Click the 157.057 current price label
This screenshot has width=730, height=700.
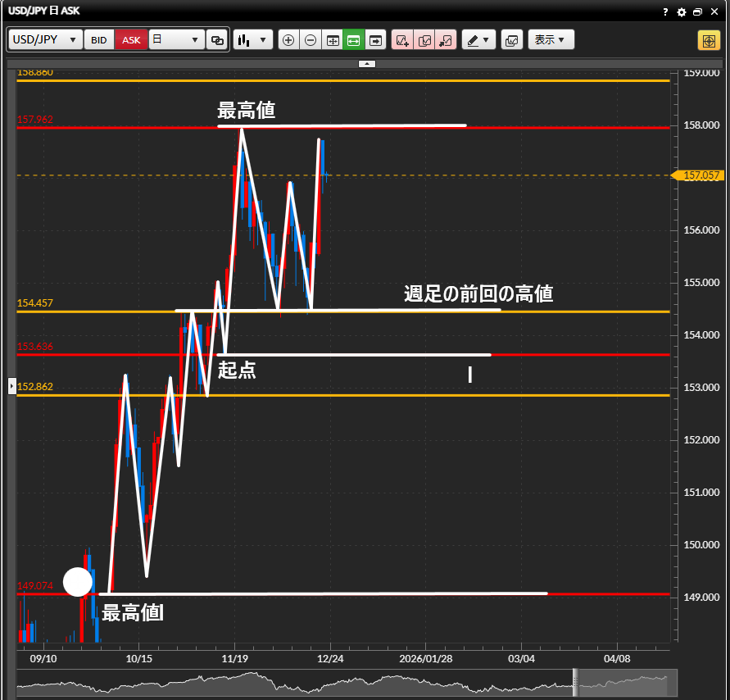point(701,175)
